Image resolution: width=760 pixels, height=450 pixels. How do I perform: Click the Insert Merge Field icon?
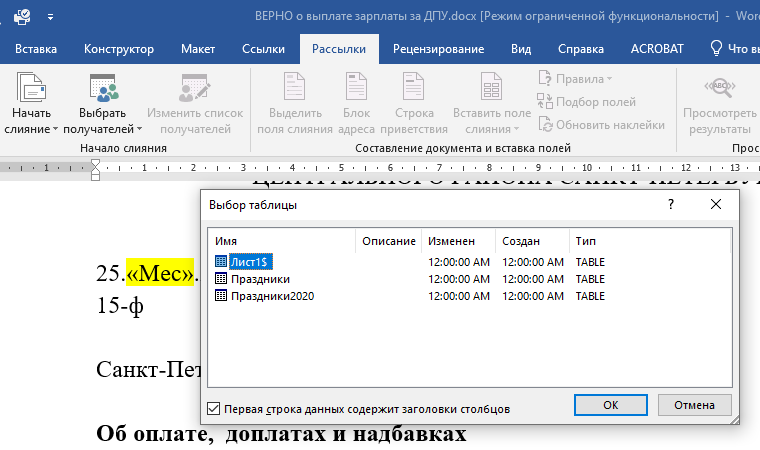click(491, 87)
